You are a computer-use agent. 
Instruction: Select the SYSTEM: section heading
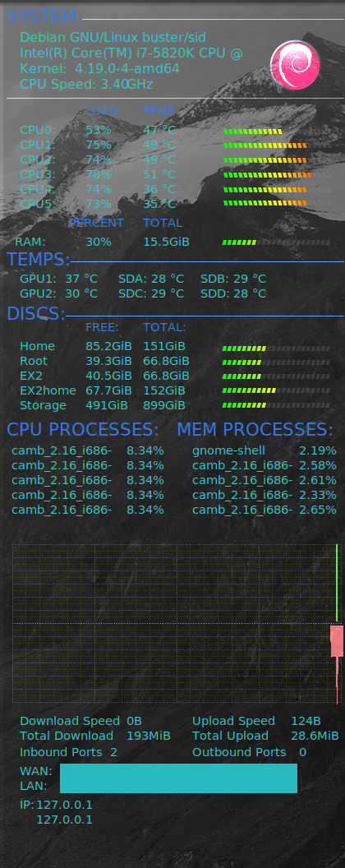point(44,17)
